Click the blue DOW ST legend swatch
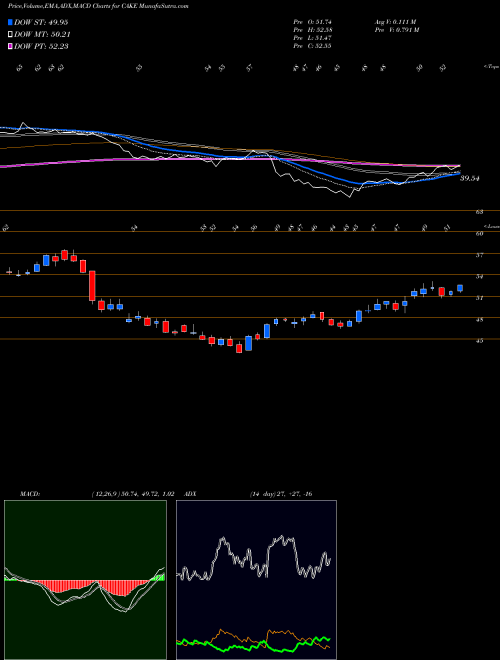 [10, 22]
